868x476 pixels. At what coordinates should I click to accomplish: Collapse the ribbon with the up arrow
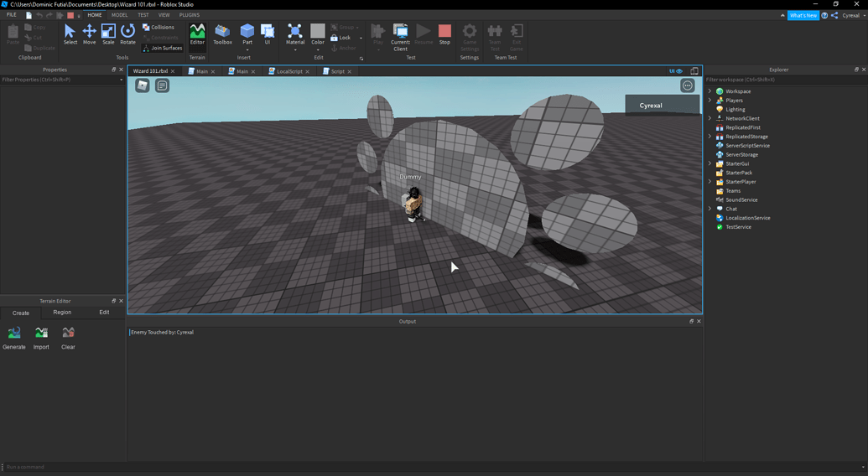point(782,15)
